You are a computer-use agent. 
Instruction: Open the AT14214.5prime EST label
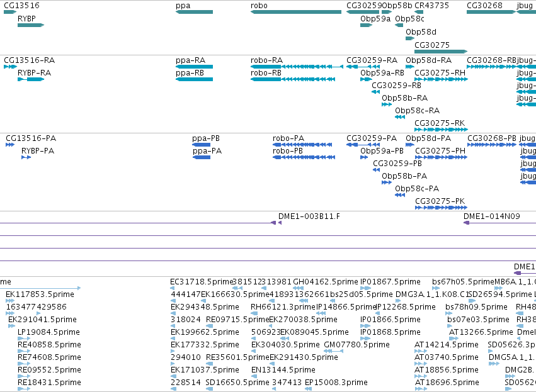tap(447, 345)
